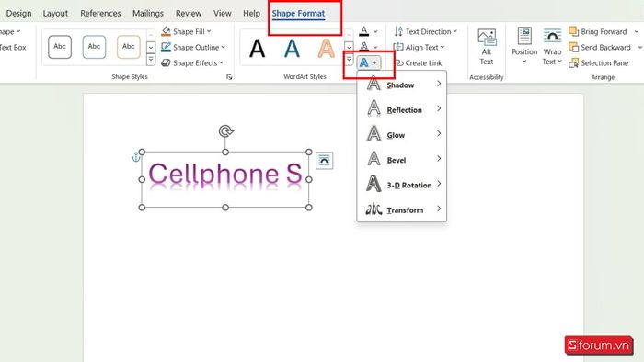Open the Shadow submenu

(402, 85)
